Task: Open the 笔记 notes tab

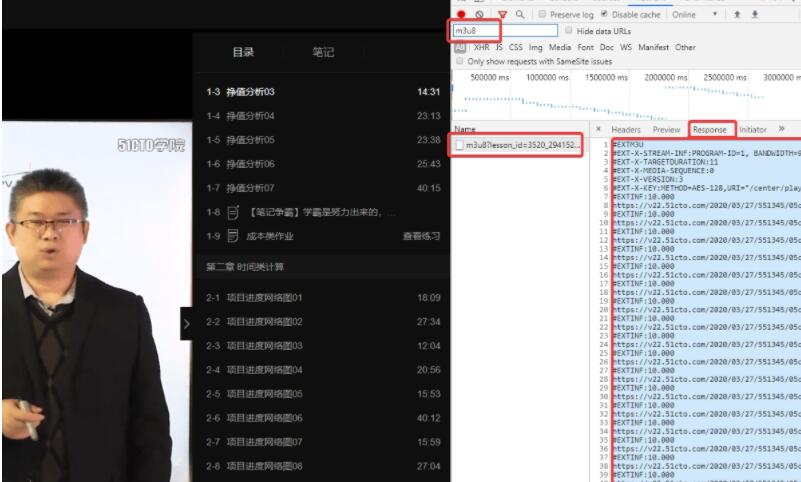Action: [323, 52]
